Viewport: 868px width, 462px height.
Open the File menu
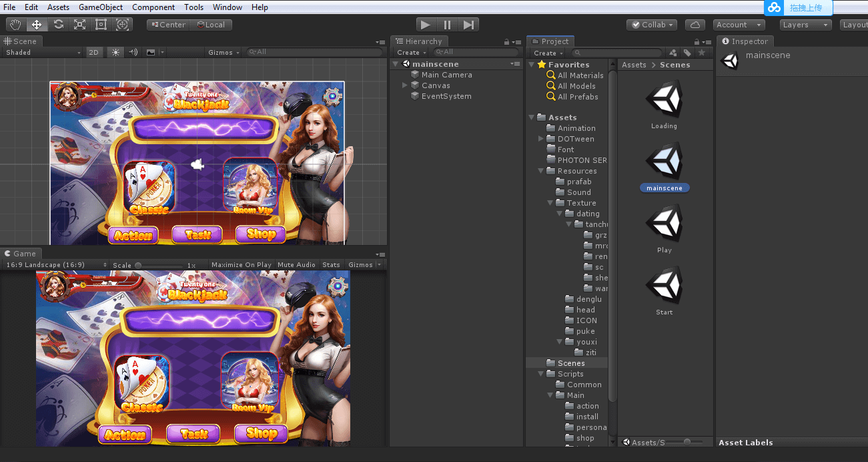9,7
